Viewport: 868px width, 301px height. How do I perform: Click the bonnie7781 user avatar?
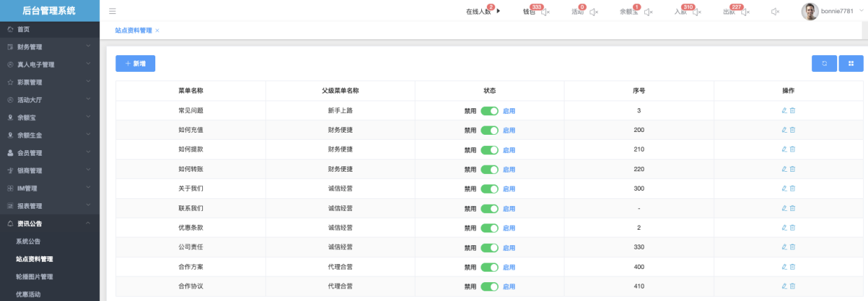click(809, 11)
